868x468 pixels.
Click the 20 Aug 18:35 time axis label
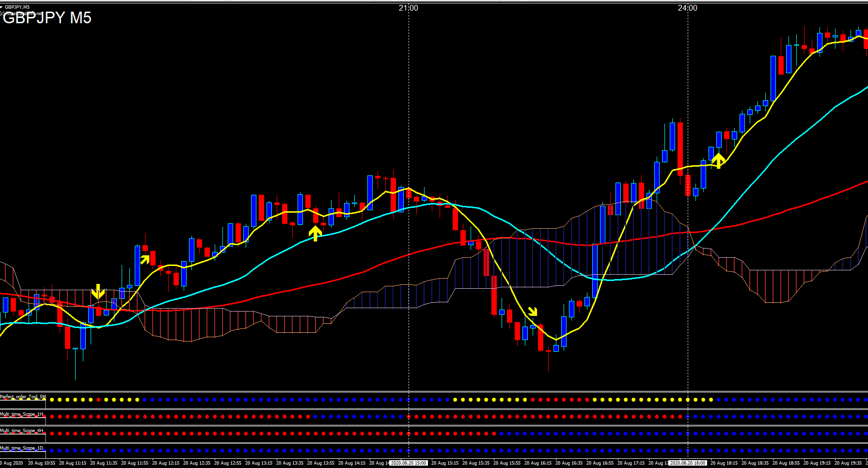pos(755,463)
